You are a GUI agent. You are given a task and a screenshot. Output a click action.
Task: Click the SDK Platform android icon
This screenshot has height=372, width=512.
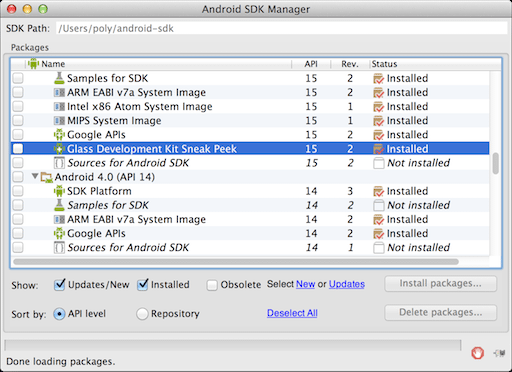click(59, 191)
